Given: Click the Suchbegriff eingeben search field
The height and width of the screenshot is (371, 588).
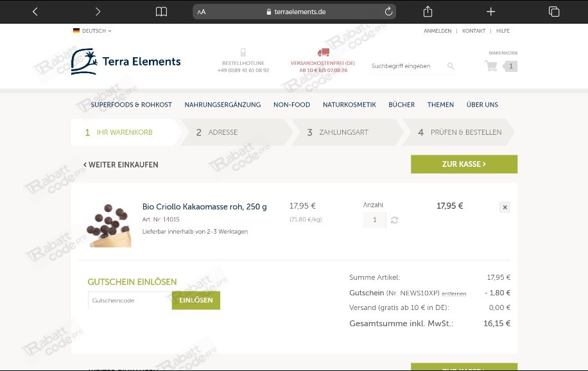Looking at the screenshot, I should (407, 66).
